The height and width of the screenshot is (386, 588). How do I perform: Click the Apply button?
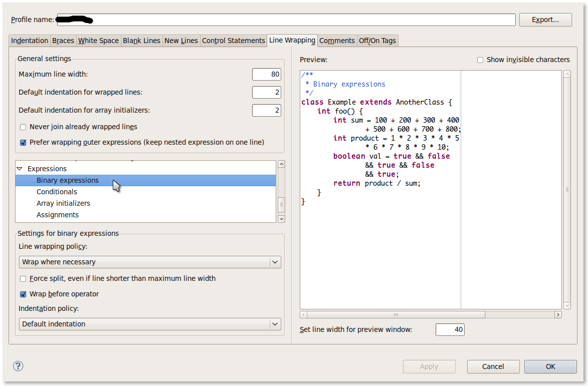pyautogui.click(x=429, y=366)
